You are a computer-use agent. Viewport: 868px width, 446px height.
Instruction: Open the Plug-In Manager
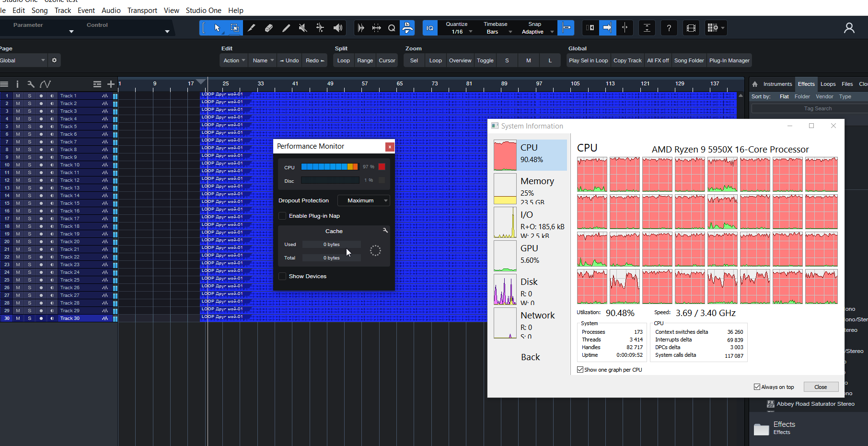[729, 60]
